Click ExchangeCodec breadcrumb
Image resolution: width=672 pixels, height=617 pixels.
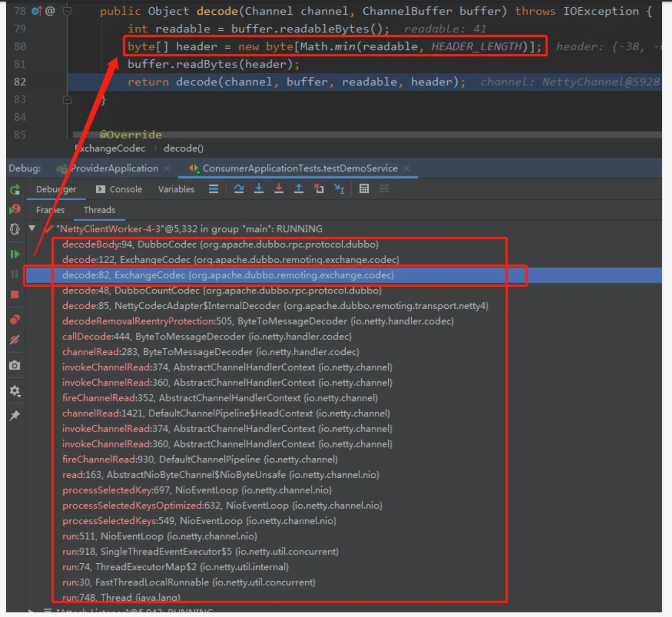tap(110, 148)
